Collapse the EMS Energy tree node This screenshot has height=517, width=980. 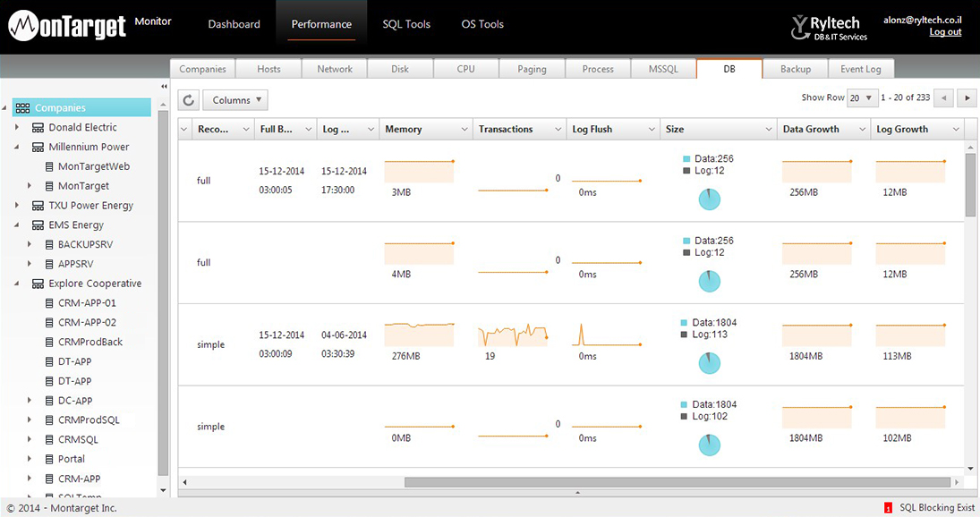[x=17, y=225]
